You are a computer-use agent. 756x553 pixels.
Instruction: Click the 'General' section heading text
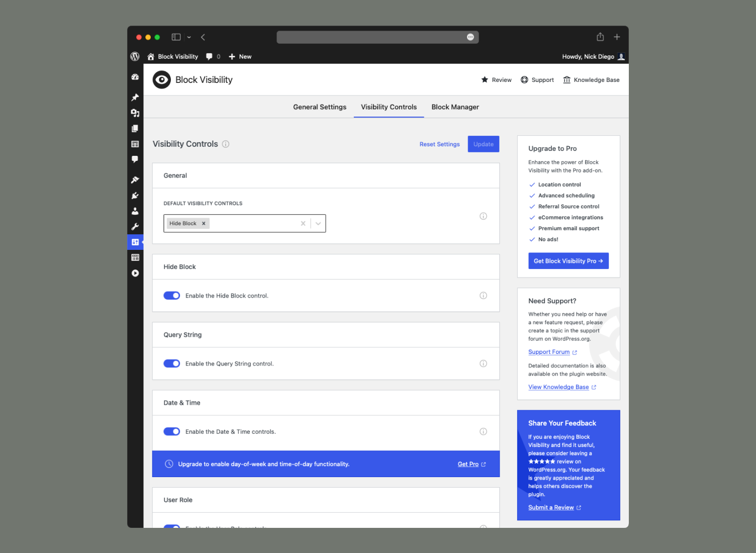(175, 175)
